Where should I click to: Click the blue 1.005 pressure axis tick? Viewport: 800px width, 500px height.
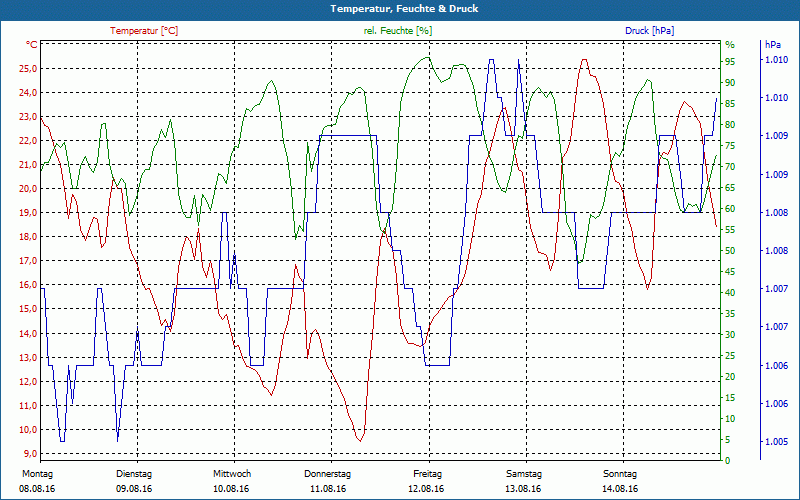pos(775,442)
